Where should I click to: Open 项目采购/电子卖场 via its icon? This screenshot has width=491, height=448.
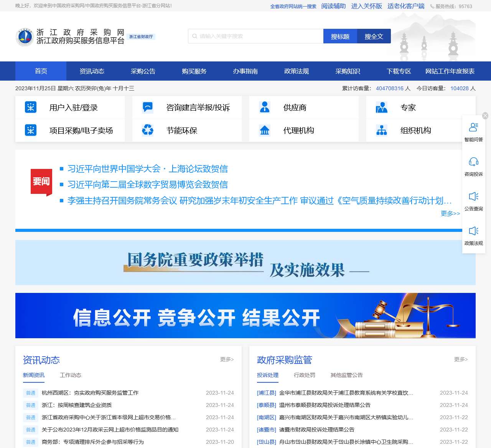click(31, 131)
